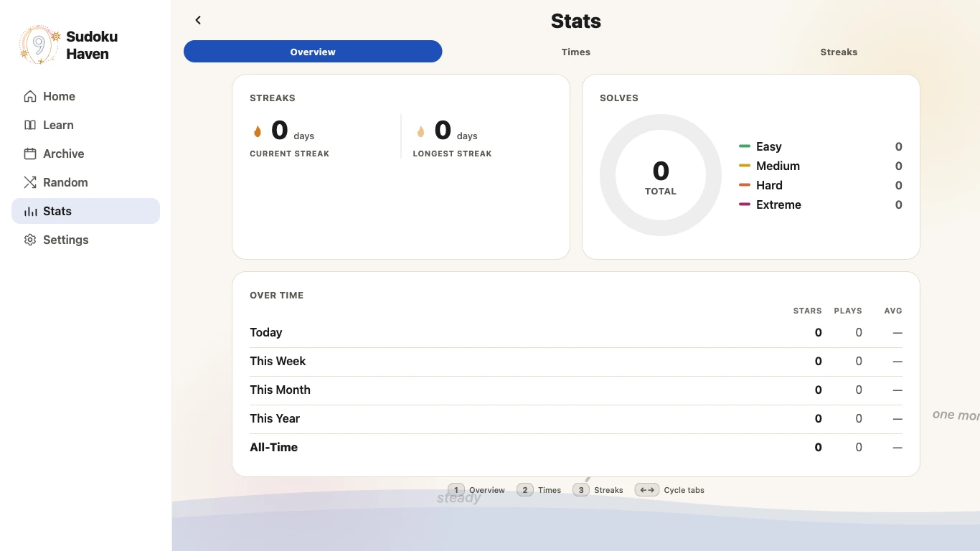980x551 pixels.
Task: Click the This Week average dash
Action: pos(897,361)
